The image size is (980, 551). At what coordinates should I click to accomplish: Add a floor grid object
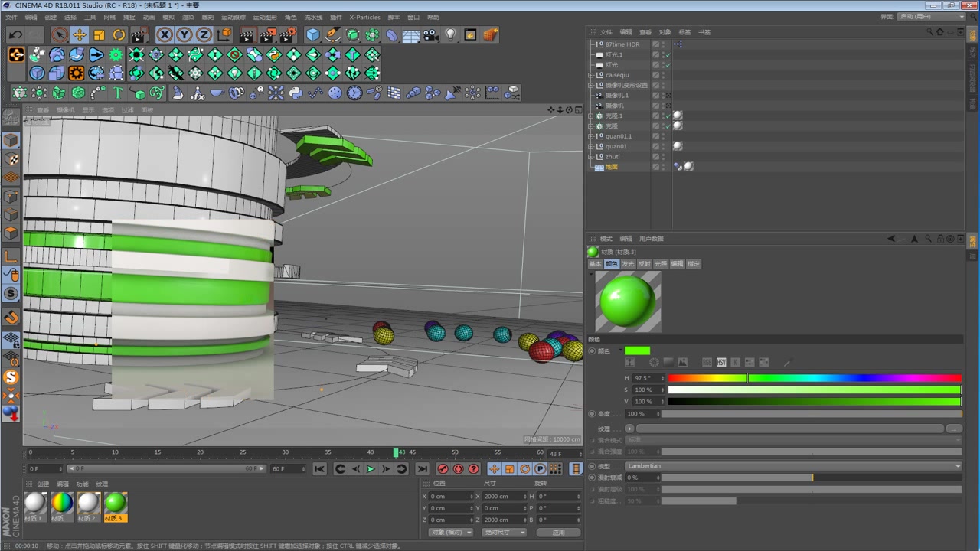[x=411, y=34]
